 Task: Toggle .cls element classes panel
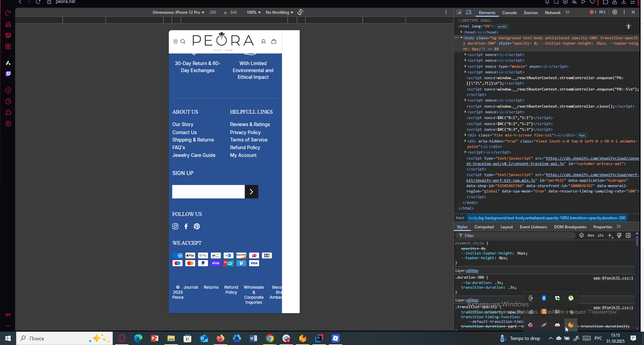point(600,235)
